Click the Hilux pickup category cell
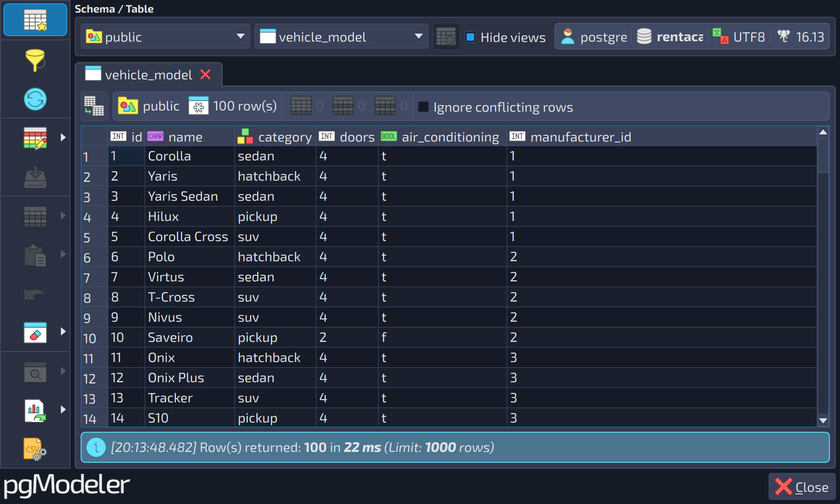The height and width of the screenshot is (504, 840). [x=275, y=216]
